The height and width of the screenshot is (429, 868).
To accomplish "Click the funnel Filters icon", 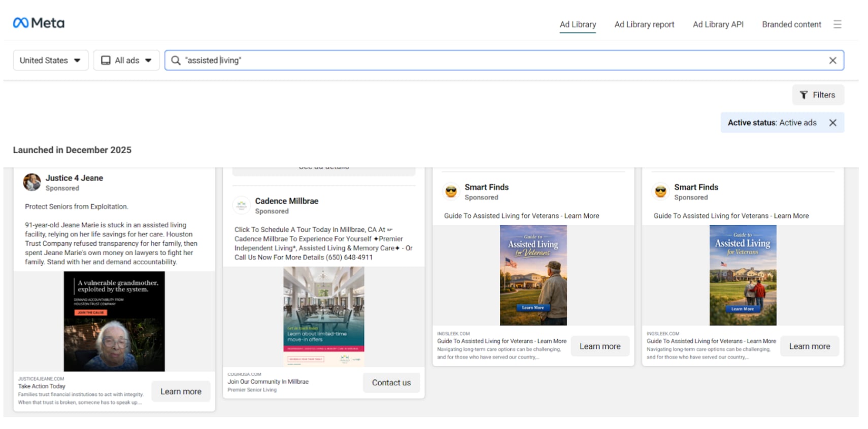I will 804,95.
